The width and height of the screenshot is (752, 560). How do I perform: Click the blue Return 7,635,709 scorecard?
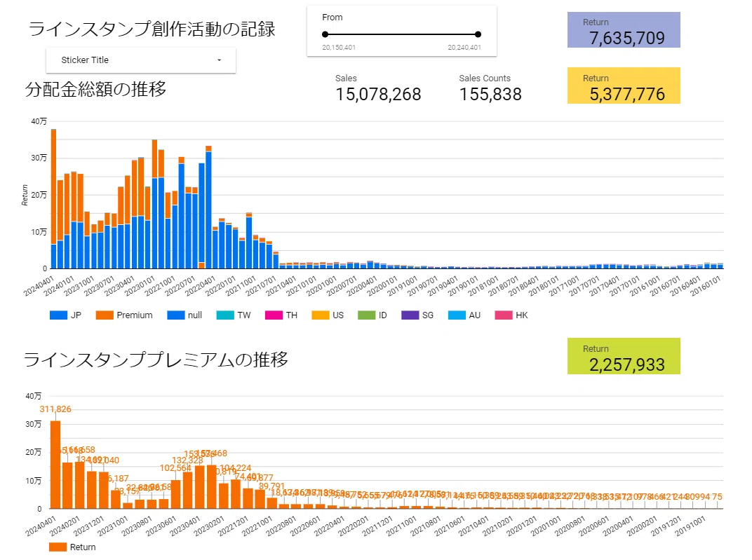pyautogui.click(x=624, y=29)
